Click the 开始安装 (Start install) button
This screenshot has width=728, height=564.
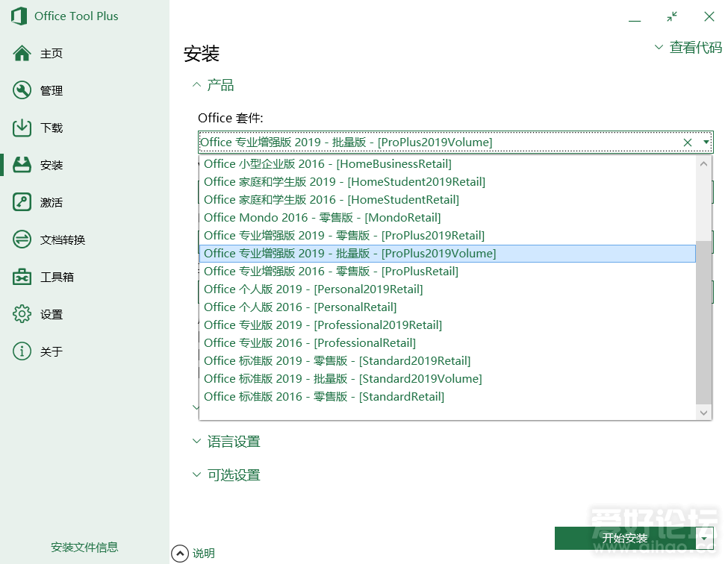[624, 539]
